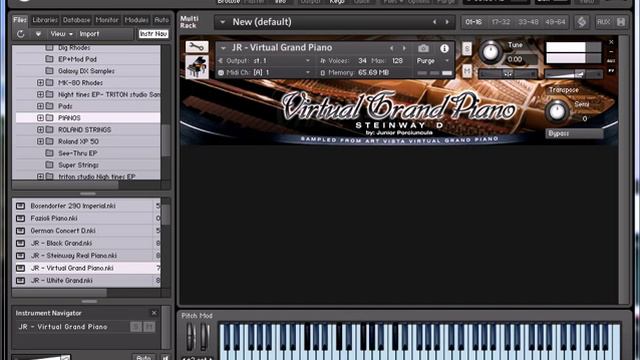This screenshot has width=640, height=360.
Task: Open the View dropdown menu
Action: coord(61,34)
